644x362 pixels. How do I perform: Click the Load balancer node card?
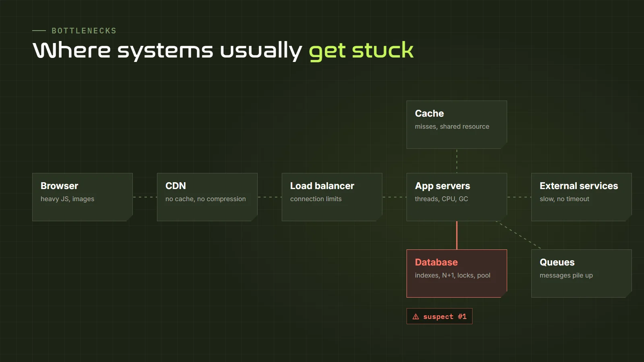tap(332, 197)
